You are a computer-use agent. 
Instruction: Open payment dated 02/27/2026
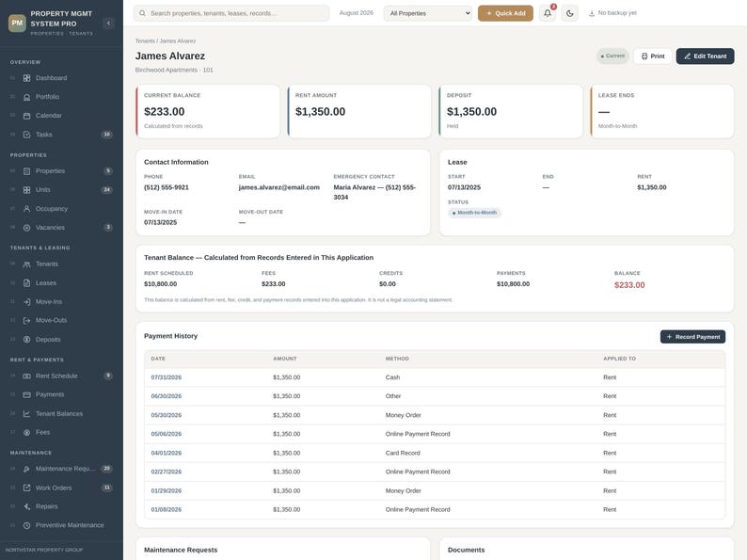(x=167, y=472)
